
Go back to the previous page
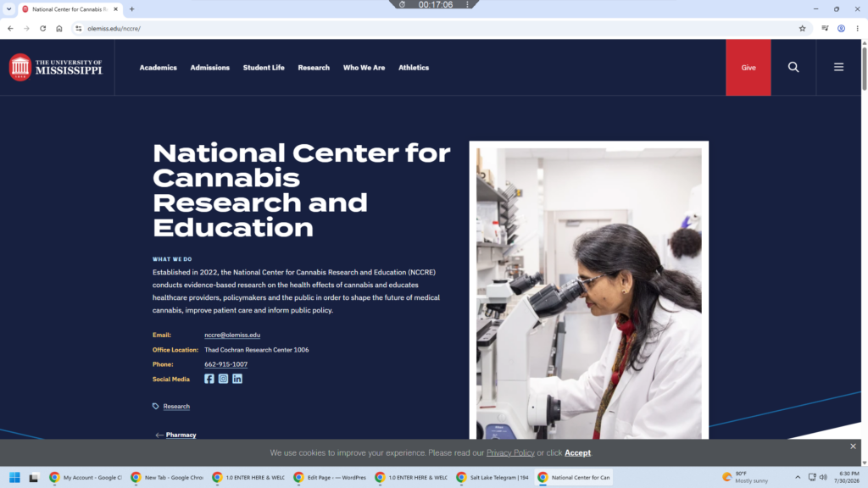point(10,29)
